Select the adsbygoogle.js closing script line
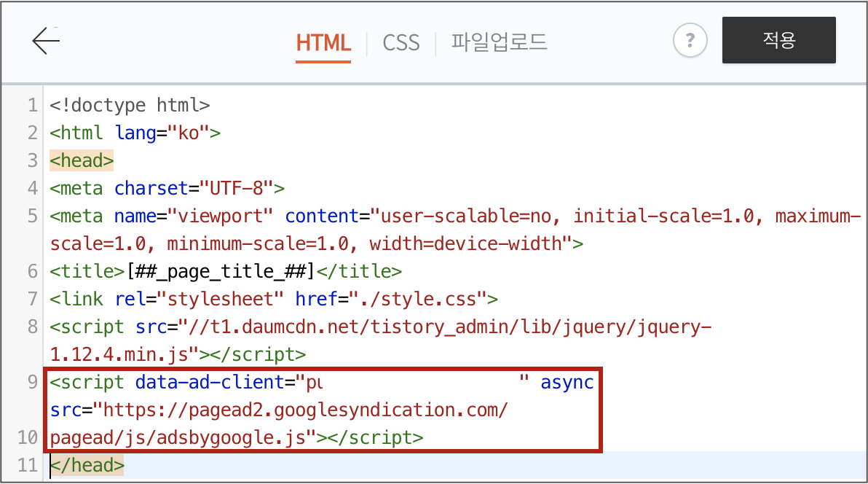The height and width of the screenshot is (484, 868). (237, 438)
